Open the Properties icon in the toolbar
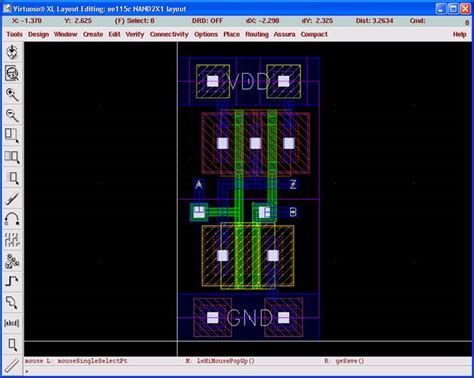 pos(12,240)
